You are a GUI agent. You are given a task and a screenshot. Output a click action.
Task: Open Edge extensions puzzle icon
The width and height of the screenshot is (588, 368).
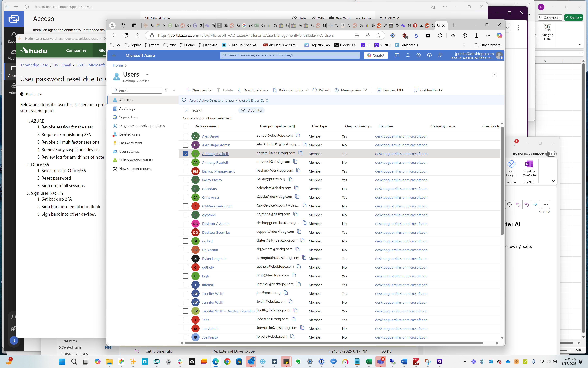[x=440, y=36]
